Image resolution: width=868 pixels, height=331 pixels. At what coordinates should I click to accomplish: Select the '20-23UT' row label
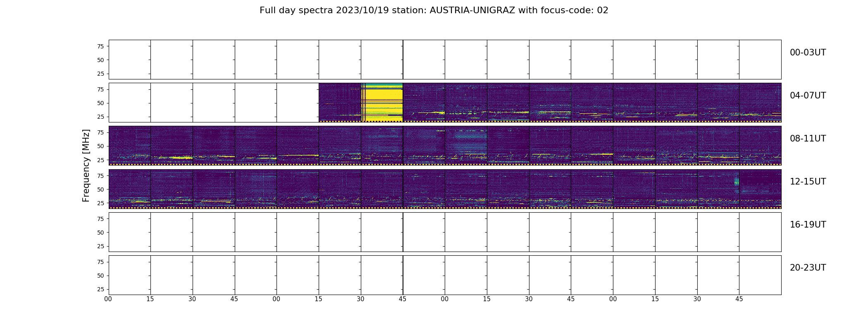click(808, 268)
